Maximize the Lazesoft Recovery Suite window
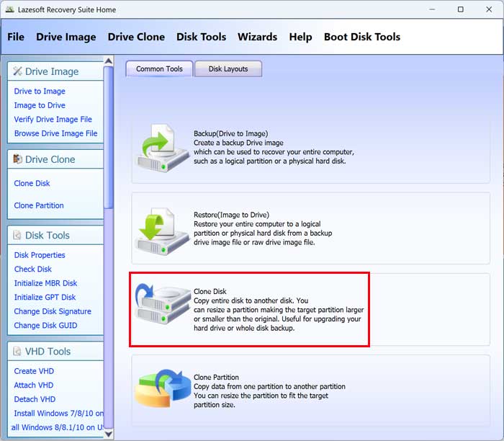504x441 pixels. [x=460, y=9]
